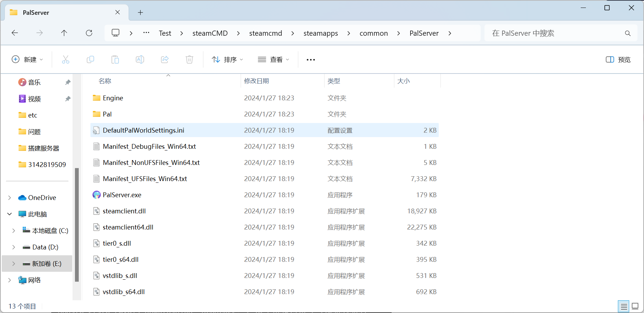
Task: Go up one folder level
Action: [x=64, y=33]
